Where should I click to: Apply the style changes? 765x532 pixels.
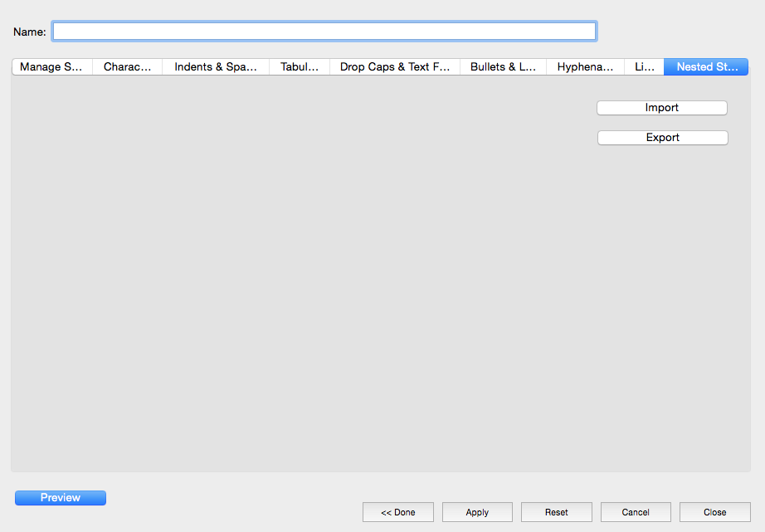tap(477, 512)
